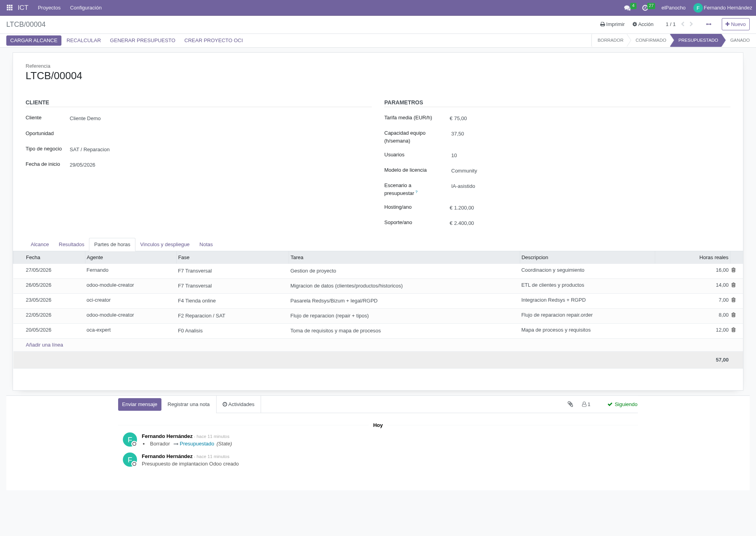Click the attachments paperclip icon
Image resolution: width=756 pixels, height=536 pixels.
coord(570,404)
